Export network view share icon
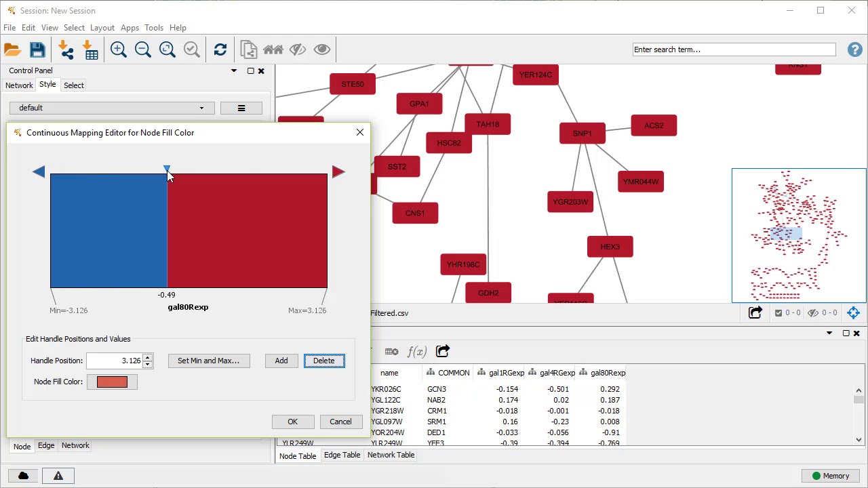Image resolution: width=868 pixels, height=488 pixels. pos(755,312)
